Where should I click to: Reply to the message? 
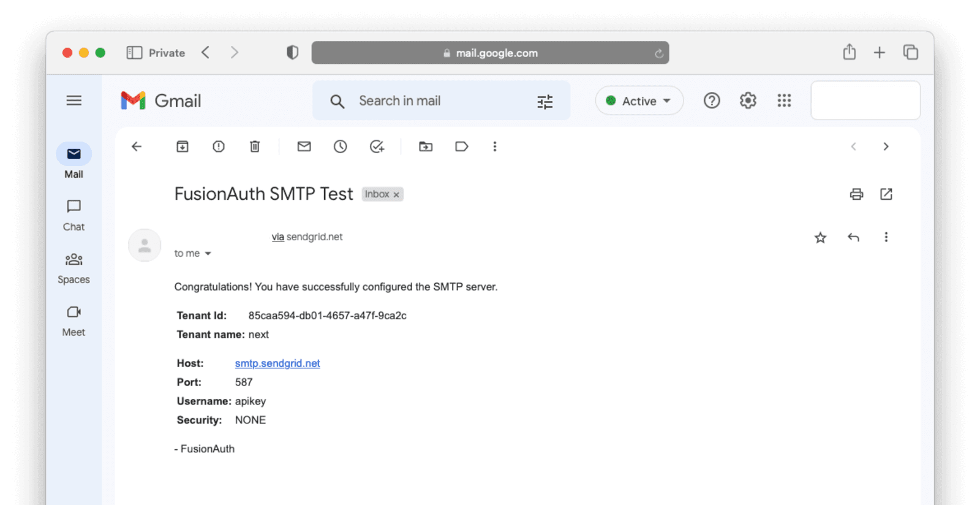pos(853,237)
